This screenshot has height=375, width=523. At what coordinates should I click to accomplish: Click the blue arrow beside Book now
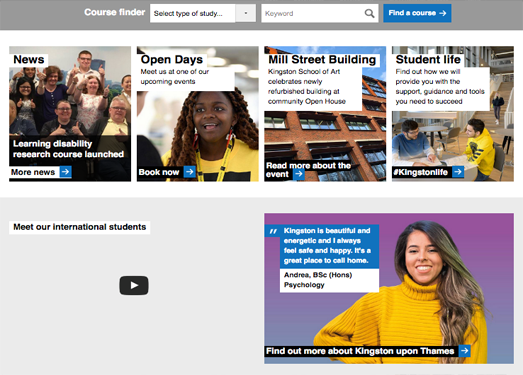pos(189,172)
